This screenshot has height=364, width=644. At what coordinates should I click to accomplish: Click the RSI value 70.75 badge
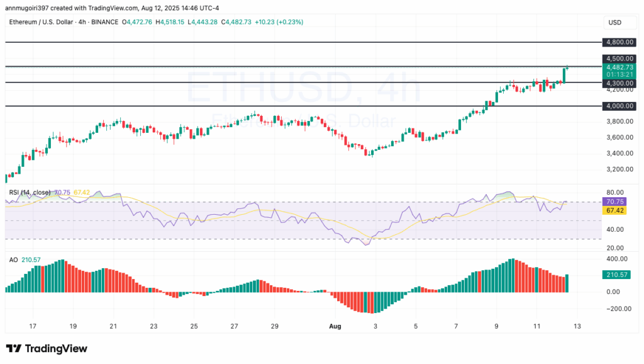[x=614, y=202]
